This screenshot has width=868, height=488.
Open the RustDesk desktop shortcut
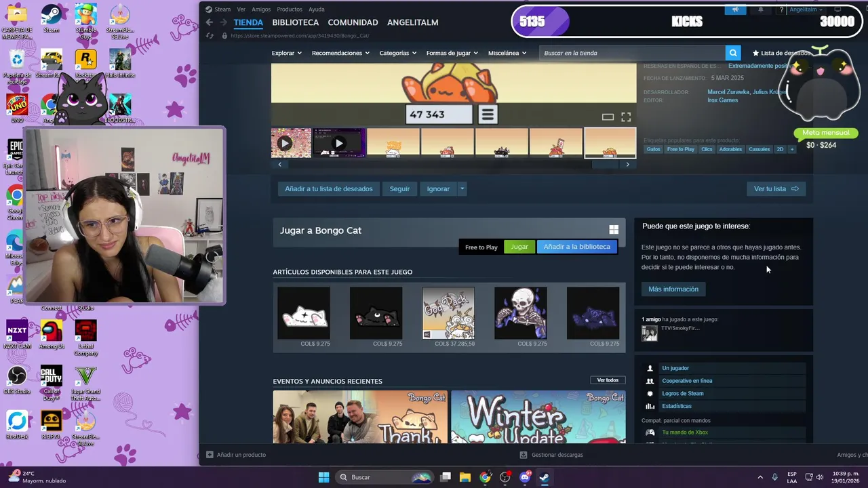click(x=17, y=424)
